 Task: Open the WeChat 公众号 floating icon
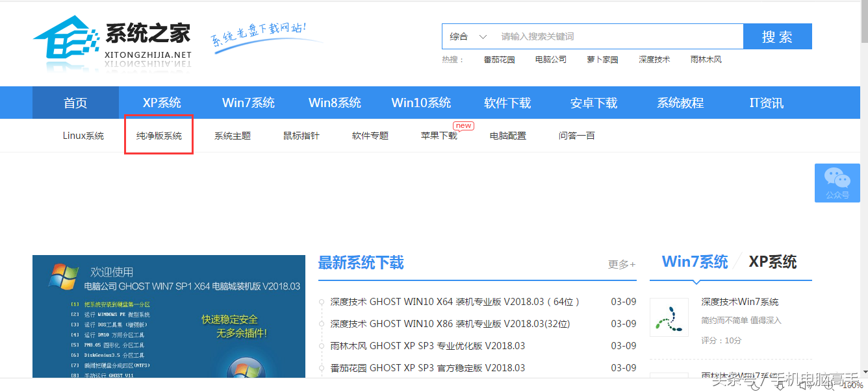pyautogui.click(x=837, y=183)
